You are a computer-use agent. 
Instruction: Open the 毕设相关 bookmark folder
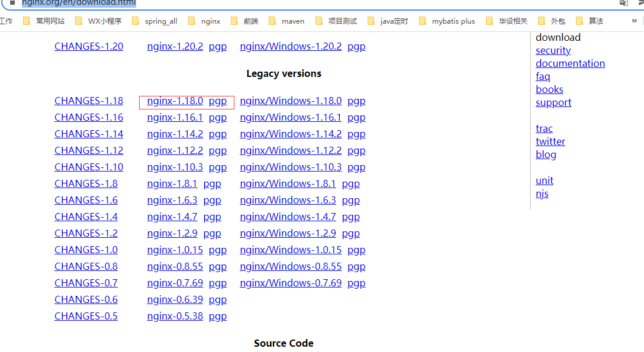click(x=507, y=21)
